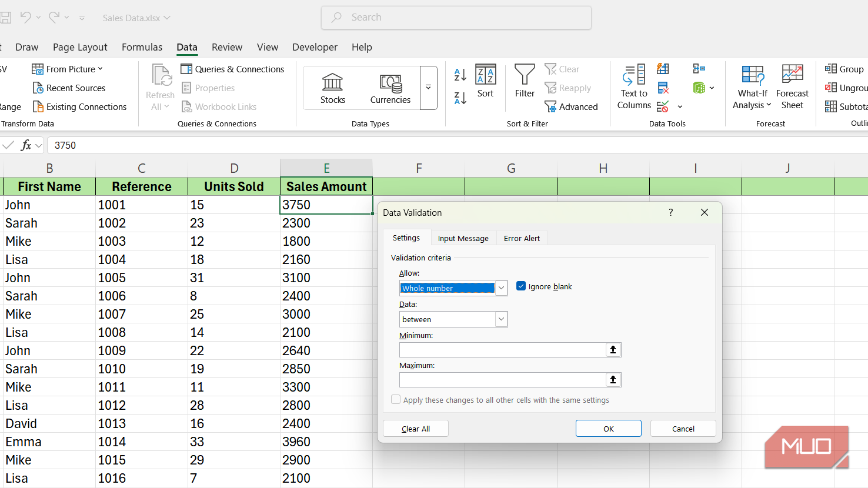Sort ascending with the A to Z icon
Screen dimensions: 868x488
(x=460, y=75)
